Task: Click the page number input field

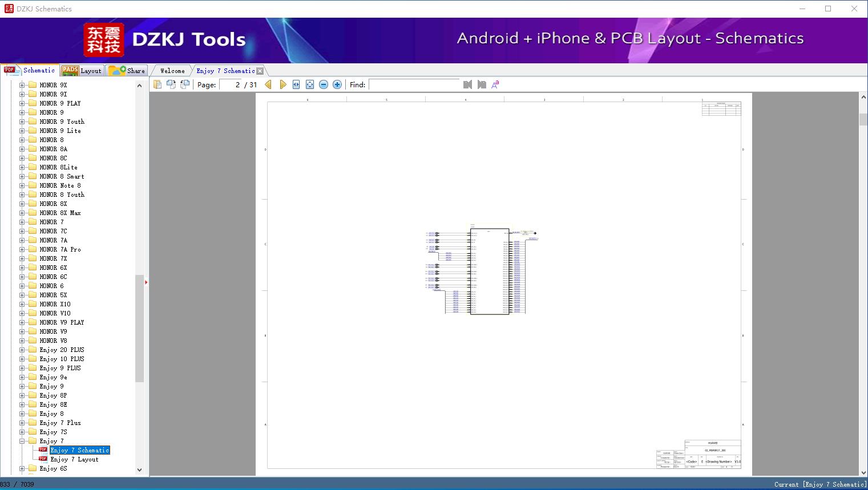Action: point(231,84)
